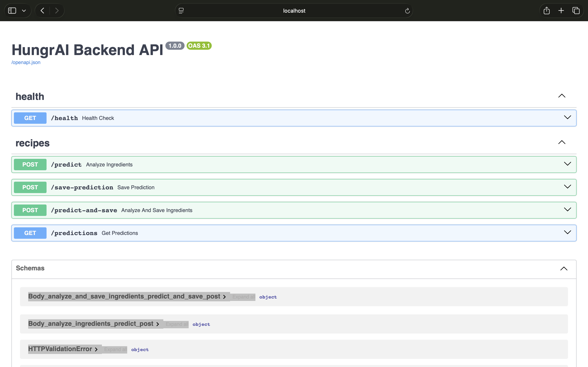Expand the POST /predict endpoint
The width and height of the screenshot is (588, 367).
567,164
